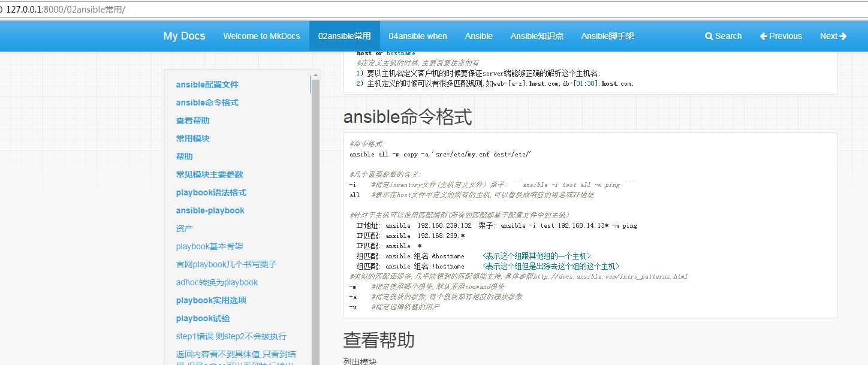Click the Search magnifier icon
The width and height of the screenshot is (868, 365).
[709, 36]
